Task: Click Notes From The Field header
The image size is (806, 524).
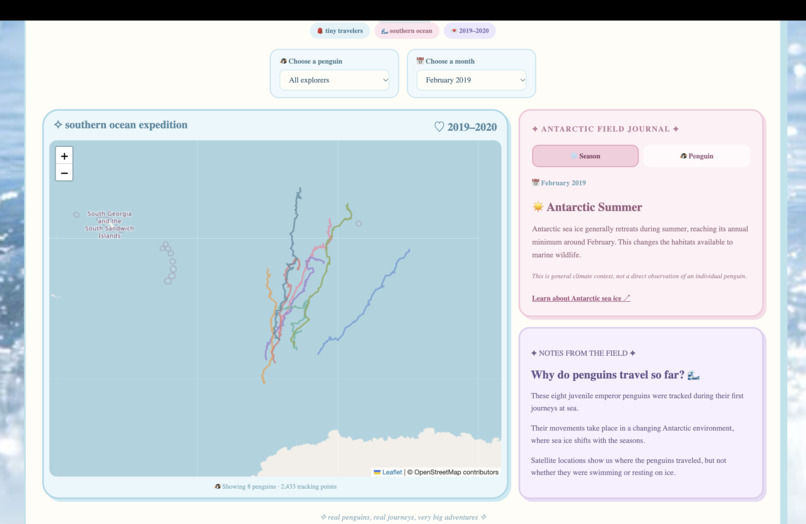Action: (x=583, y=353)
